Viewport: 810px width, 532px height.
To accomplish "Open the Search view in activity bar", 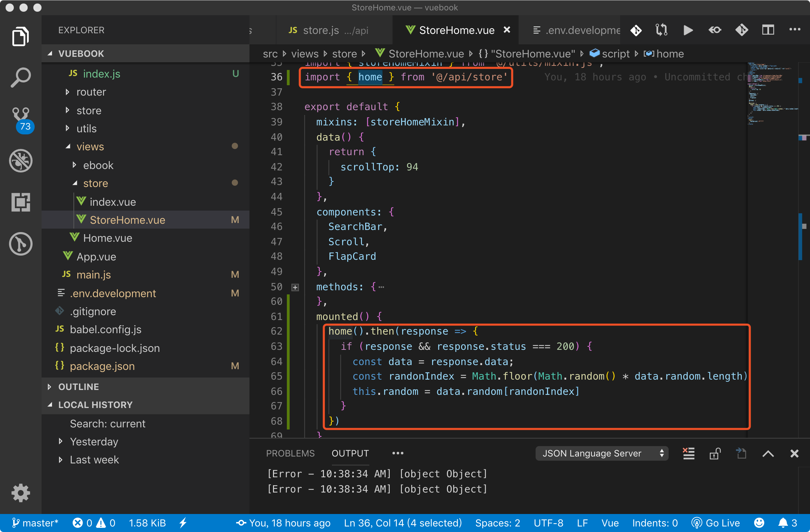I will (x=20, y=77).
